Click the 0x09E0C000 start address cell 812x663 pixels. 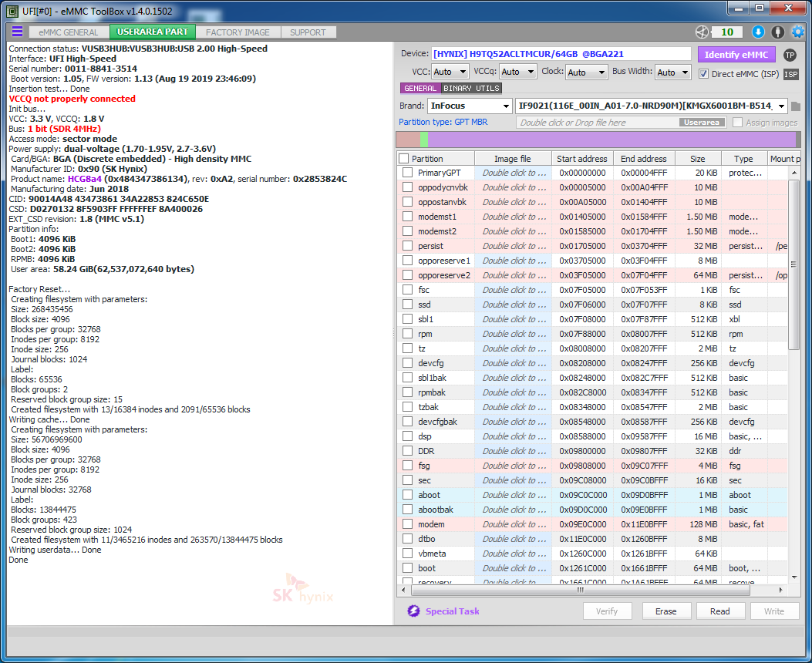pyautogui.click(x=583, y=524)
